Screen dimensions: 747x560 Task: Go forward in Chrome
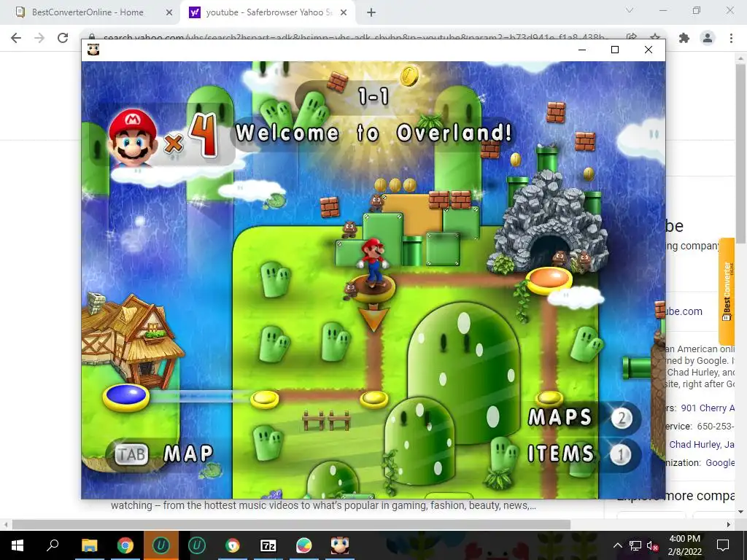(39, 38)
